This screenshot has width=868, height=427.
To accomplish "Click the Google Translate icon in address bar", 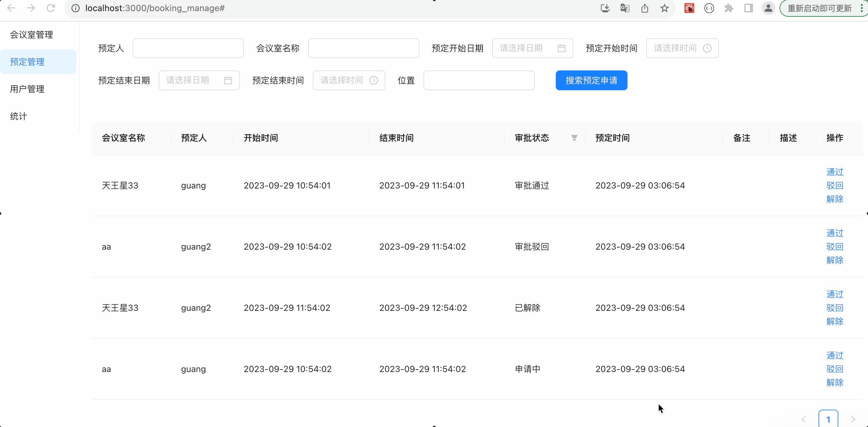I will pyautogui.click(x=625, y=8).
